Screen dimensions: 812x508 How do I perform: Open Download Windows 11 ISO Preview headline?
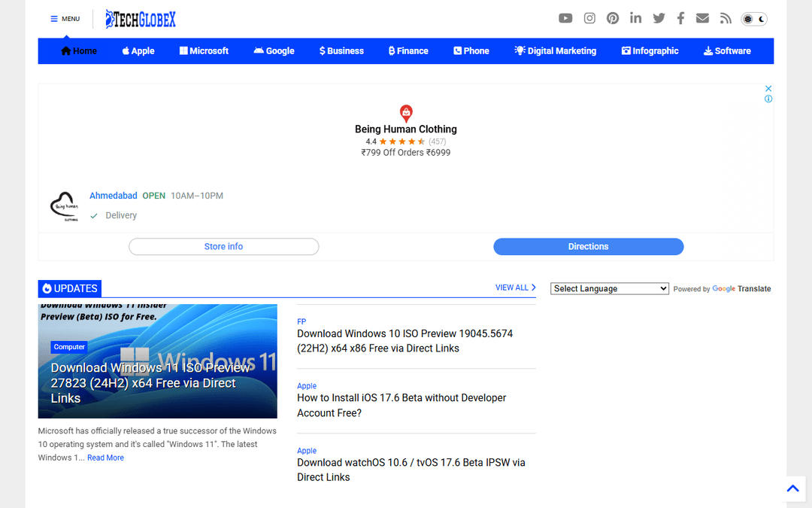(150, 383)
